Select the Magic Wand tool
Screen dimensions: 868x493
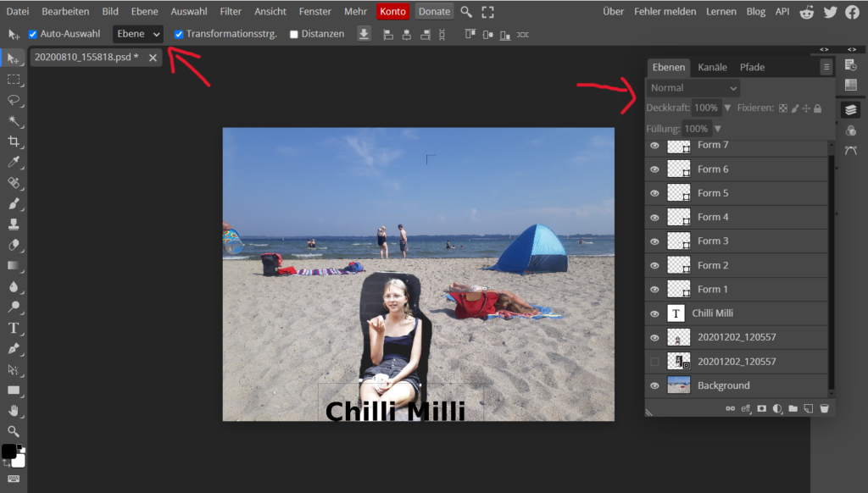point(14,121)
